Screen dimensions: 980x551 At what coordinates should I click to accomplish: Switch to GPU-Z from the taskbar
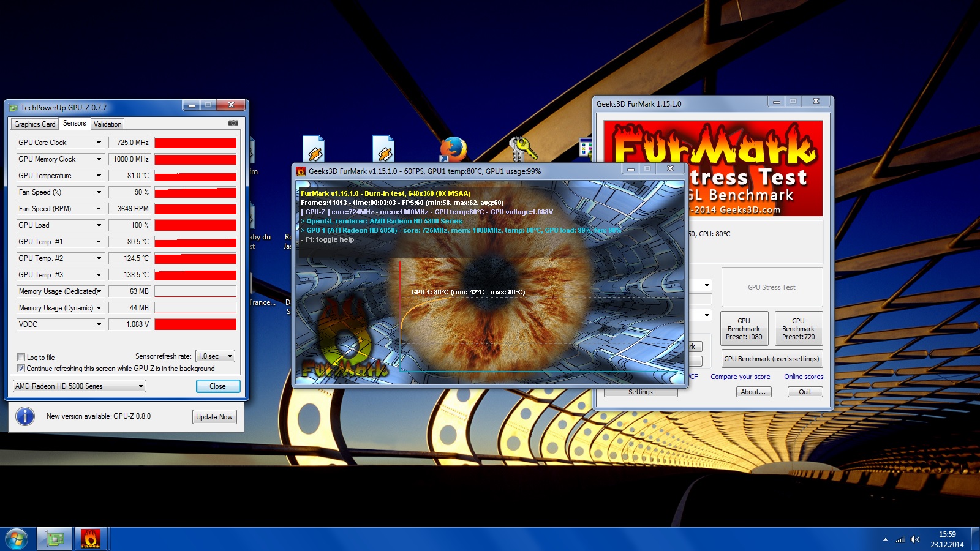(55, 539)
